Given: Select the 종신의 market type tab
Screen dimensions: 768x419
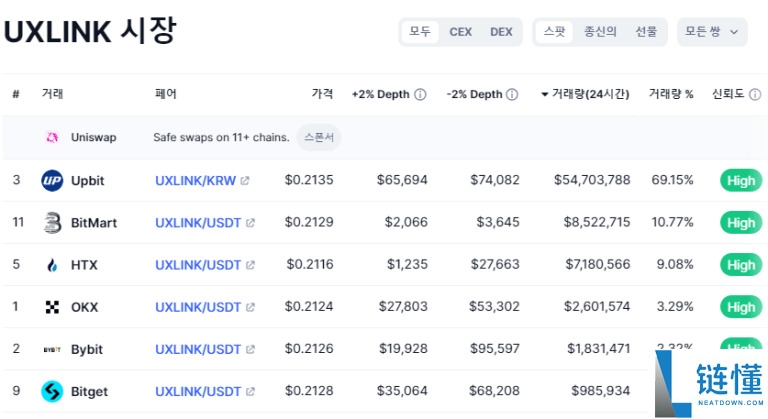Looking at the screenshot, I should (600, 32).
